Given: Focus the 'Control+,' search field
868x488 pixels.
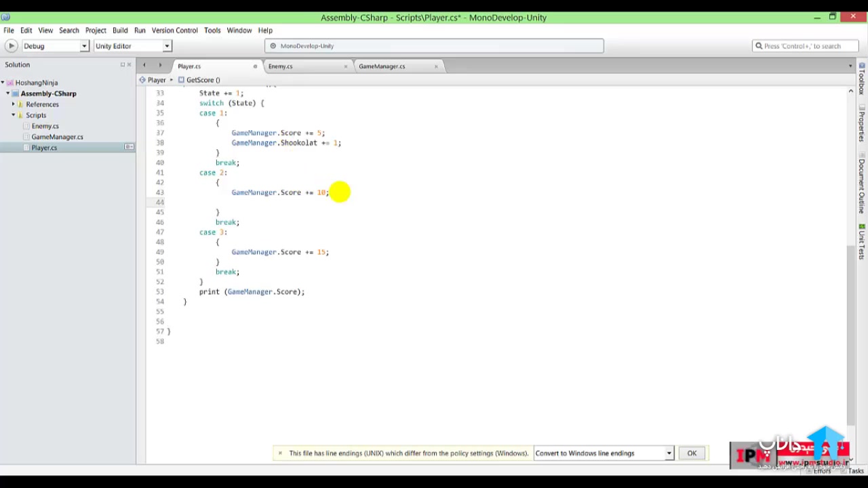Looking at the screenshot, I should click(x=807, y=46).
